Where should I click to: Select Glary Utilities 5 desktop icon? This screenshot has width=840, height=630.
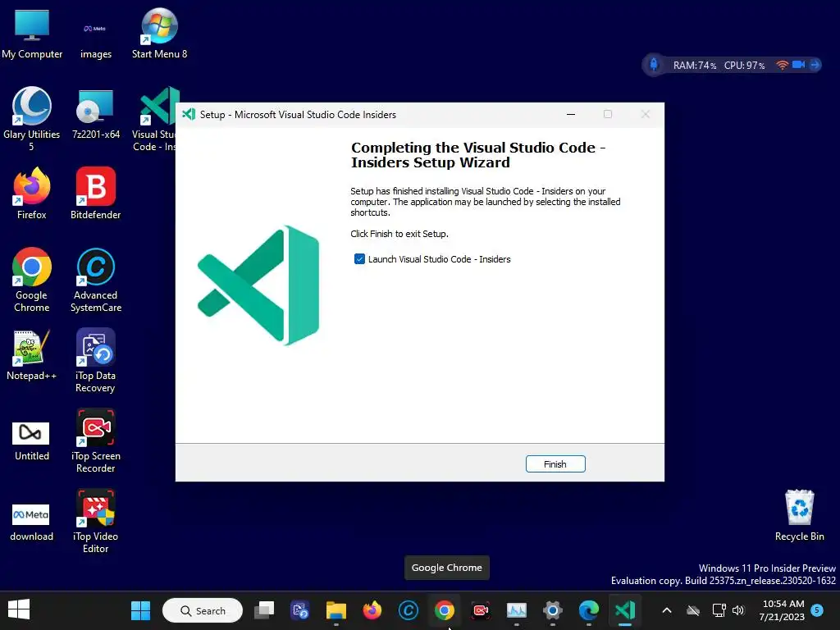pos(32,120)
